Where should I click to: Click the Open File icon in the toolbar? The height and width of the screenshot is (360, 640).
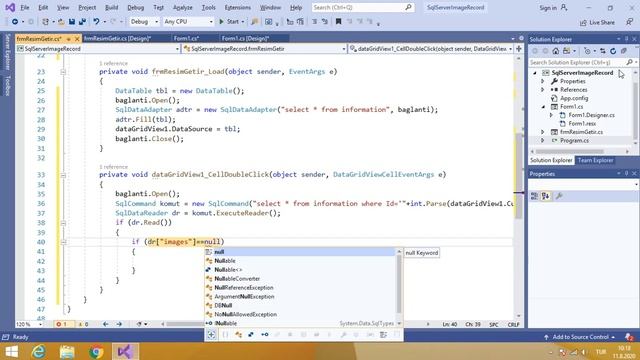tap(61, 22)
